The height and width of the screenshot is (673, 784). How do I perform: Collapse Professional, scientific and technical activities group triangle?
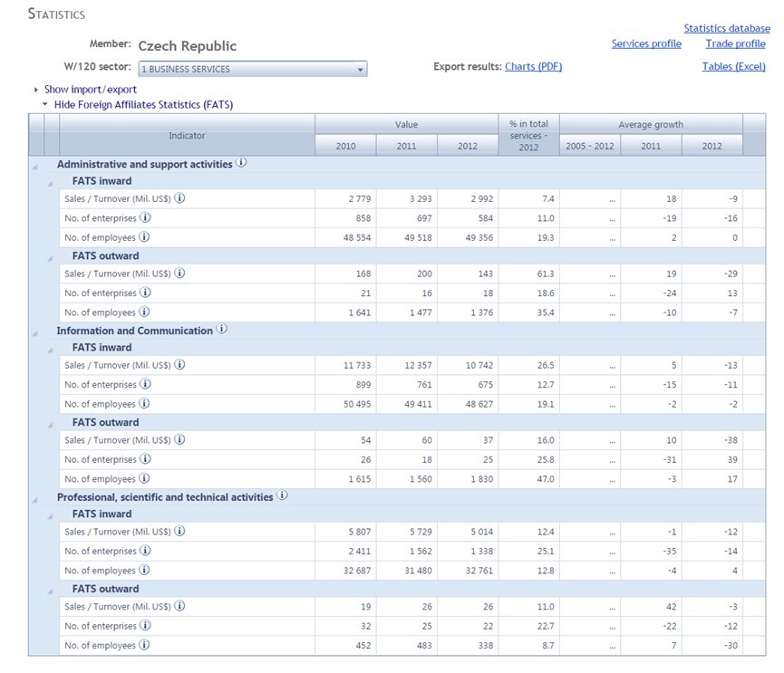[x=35, y=500]
